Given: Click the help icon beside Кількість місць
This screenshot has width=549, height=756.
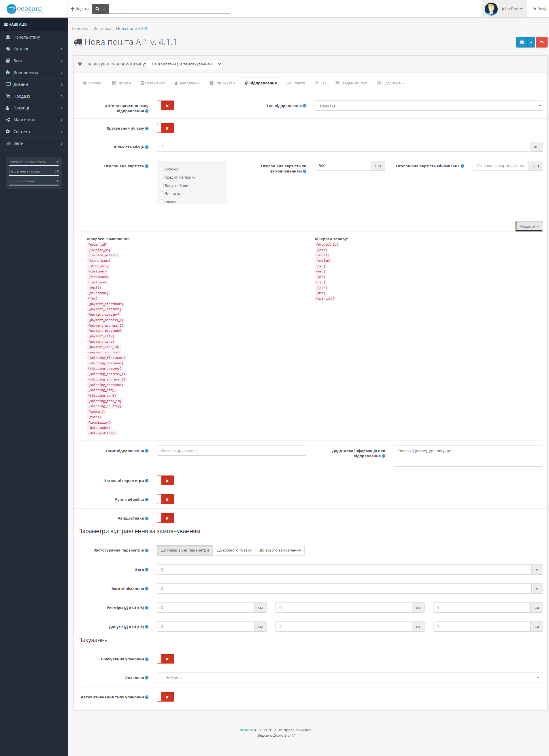Looking at the screenshot, I should (x=147, y=147).
